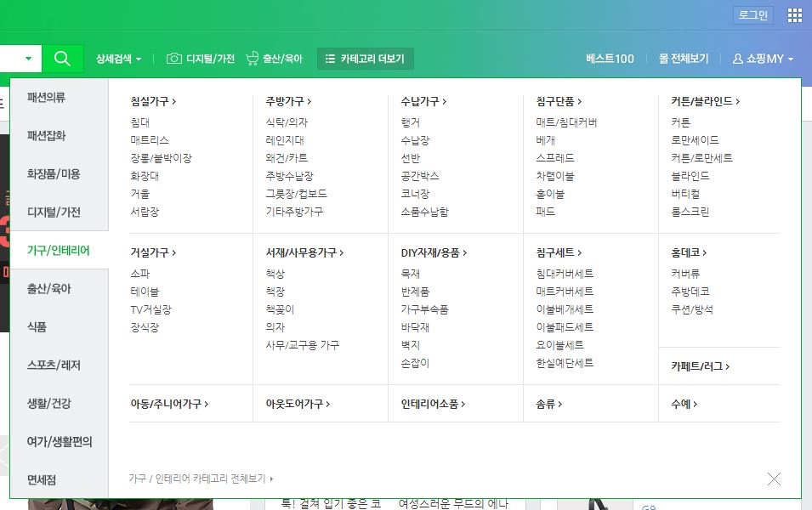This screenshot has height=510, width=812.
Task: Open the 수예 category heading
Action: click(x=684, y=404)
